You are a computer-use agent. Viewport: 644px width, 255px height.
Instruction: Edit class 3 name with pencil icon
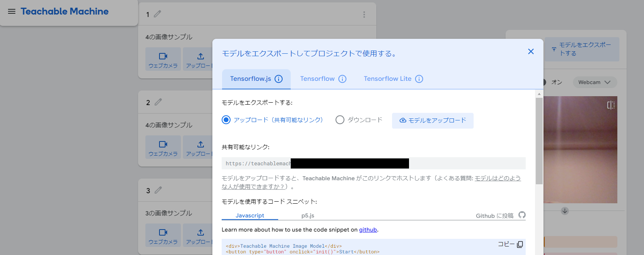point(158,190)
